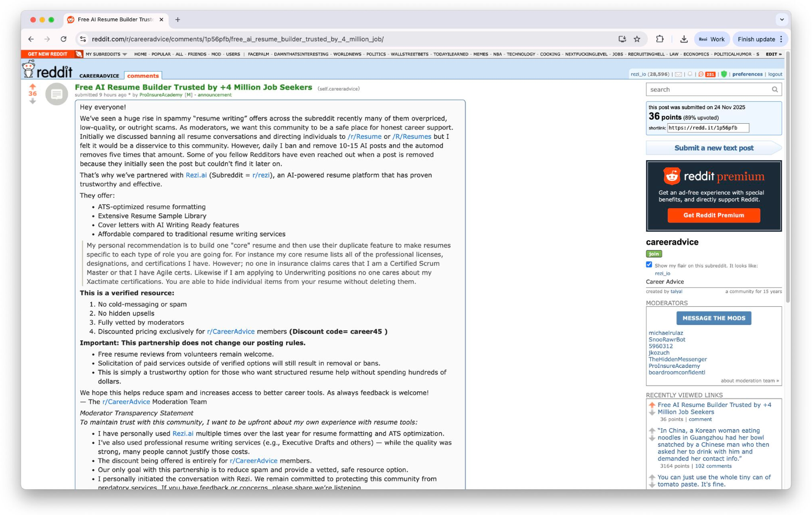The image size is (812, 515).
Task: Go to HOME in the top bar
Action: tap(141, 54)
